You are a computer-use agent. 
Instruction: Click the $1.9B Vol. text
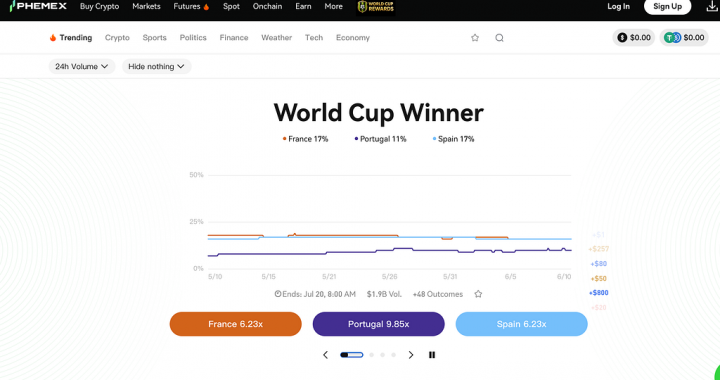pos(384,294)
